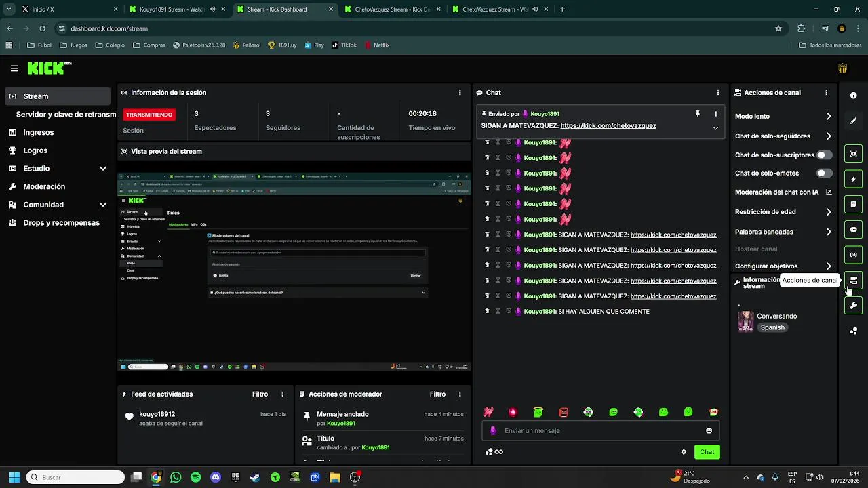This screenshot has height=488, width=868.
Task: Open Spotify from the taskbar
Action: [196, 477]
